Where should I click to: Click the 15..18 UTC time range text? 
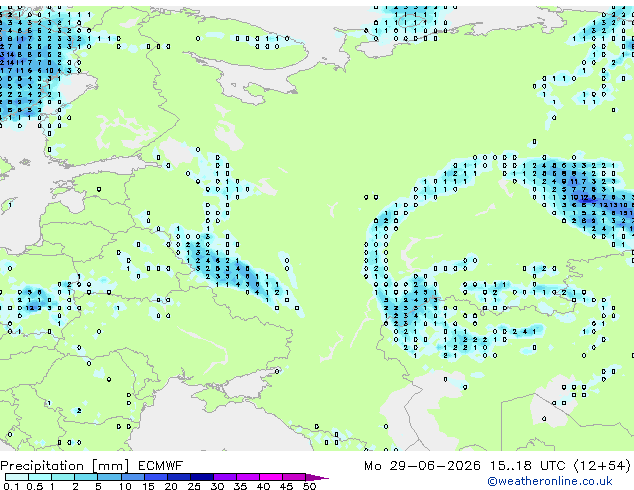[x=527, y=466]
